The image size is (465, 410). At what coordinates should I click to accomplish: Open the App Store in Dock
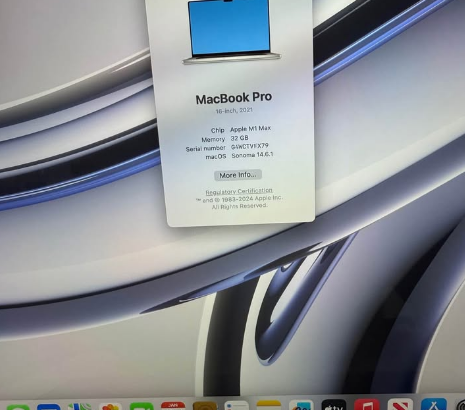click(434, 404)
